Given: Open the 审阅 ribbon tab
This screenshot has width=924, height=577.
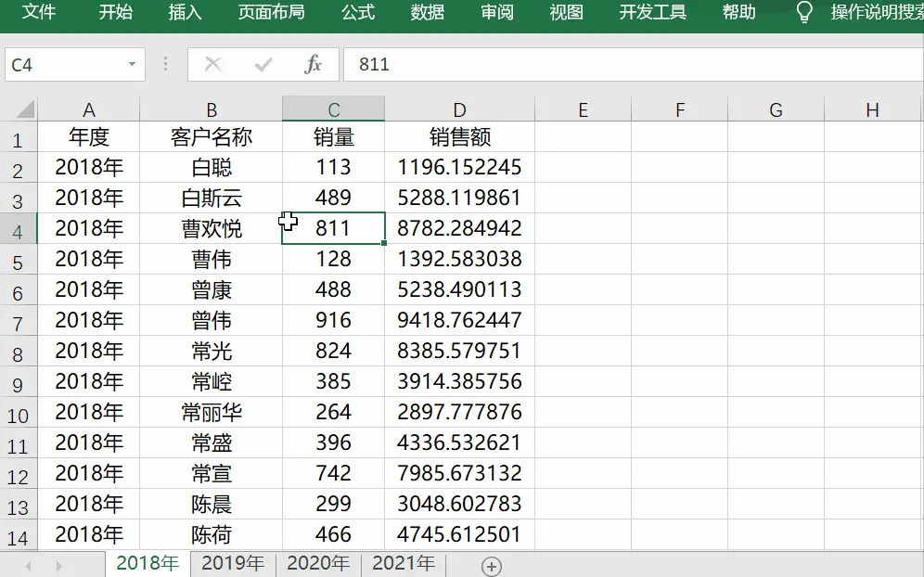Looking at the screenshot, I should click(x=496, y=12).
